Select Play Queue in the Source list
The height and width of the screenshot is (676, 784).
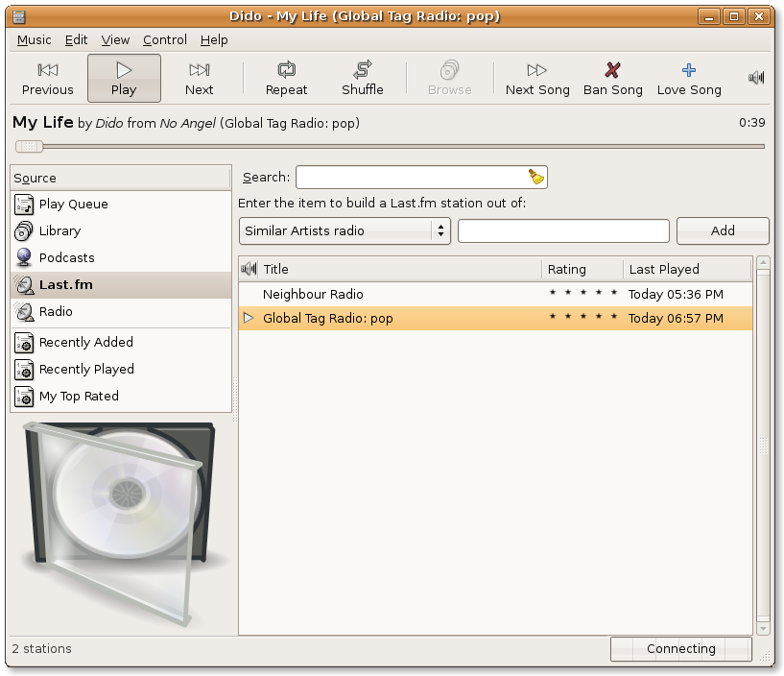pyautogui.click(x=121, y=205)
